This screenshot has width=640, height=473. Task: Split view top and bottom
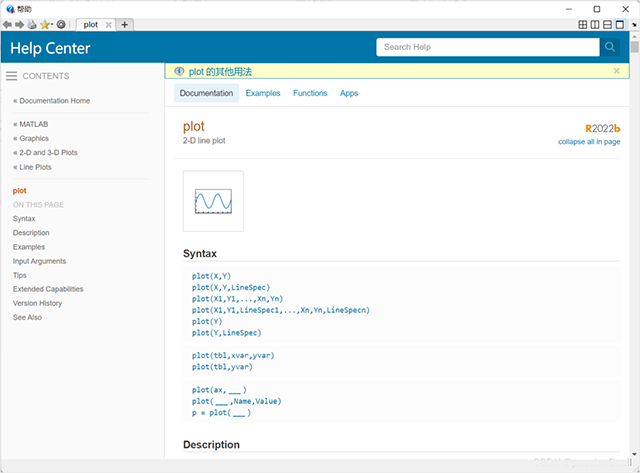coord(607,24)
